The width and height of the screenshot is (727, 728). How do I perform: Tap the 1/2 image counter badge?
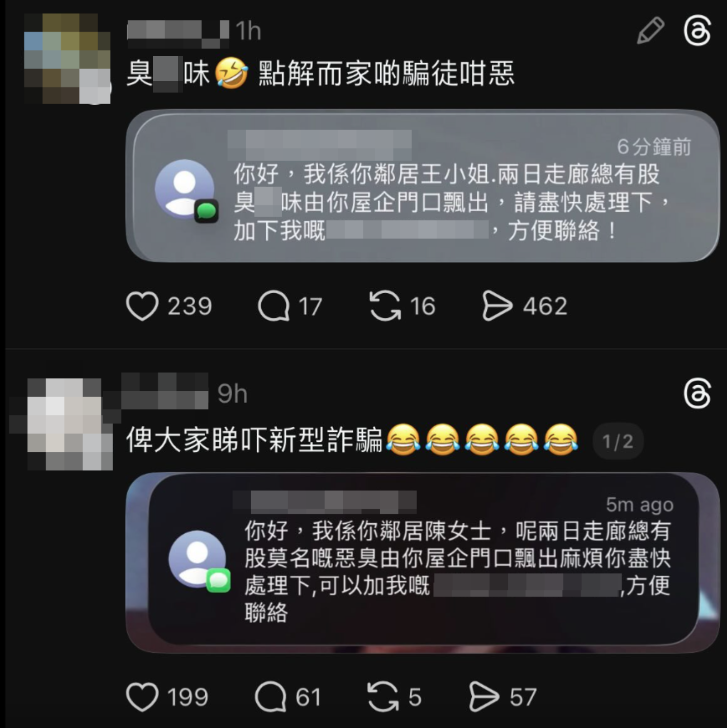point(617,441)
